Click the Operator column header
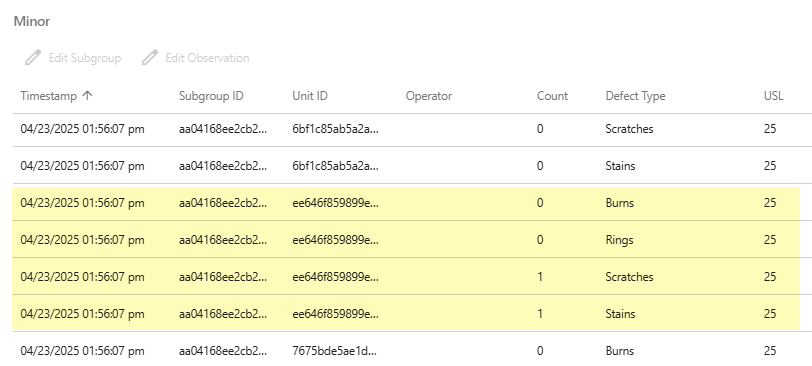The height and width of the screenshot is (366, 812). tap(429, 96)
